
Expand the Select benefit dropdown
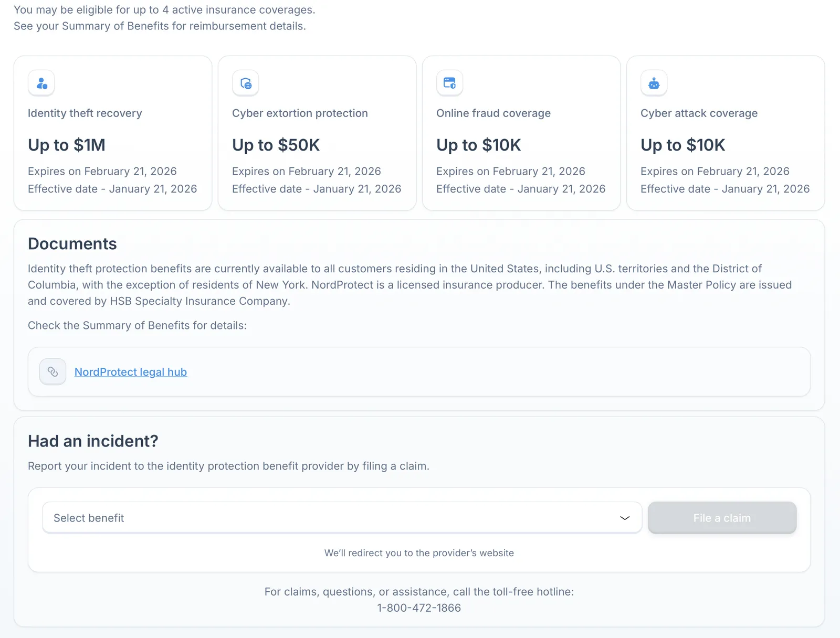click(341, 518)
